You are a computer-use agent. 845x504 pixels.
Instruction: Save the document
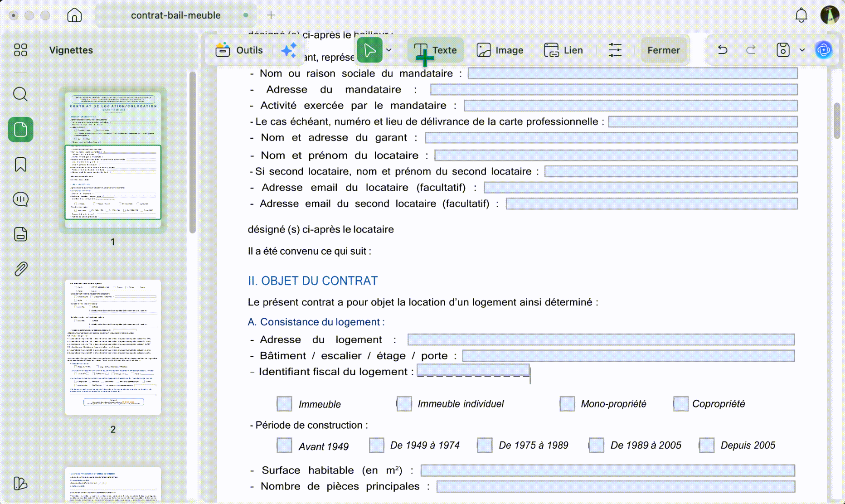[783, 50]
